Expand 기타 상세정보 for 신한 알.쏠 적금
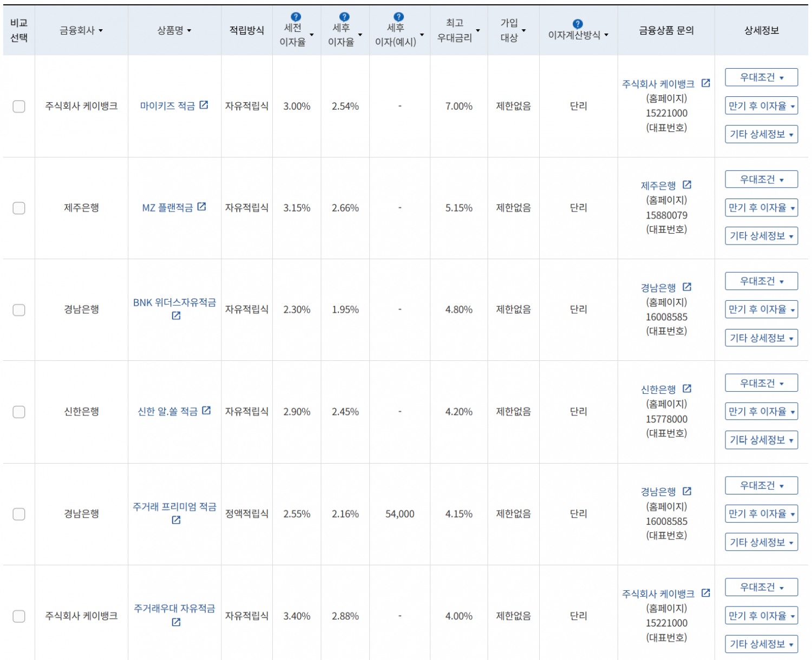 (762, 440)
